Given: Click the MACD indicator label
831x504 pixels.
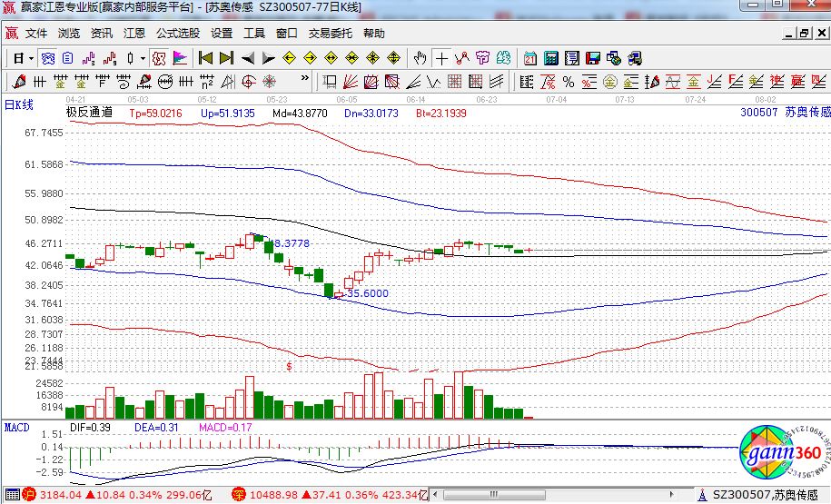Looking at the screenshot, I should pyautogui.click(x=16, y=427).
